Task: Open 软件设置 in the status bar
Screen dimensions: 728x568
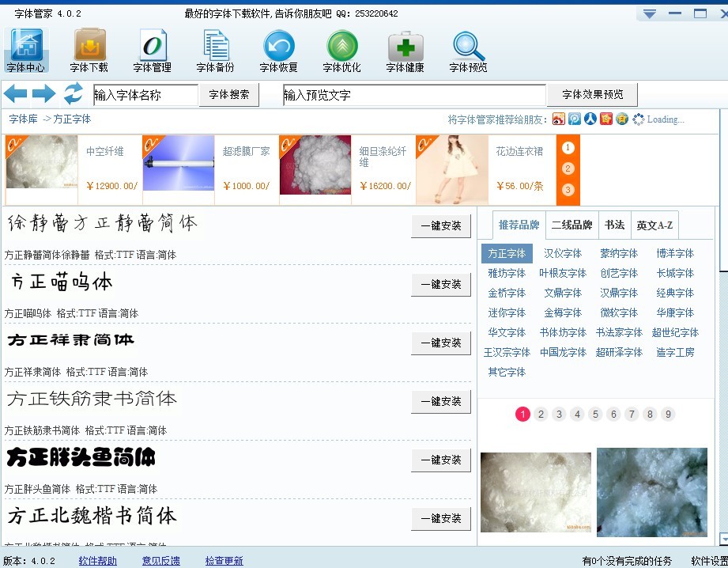Action: [x=709, y=561]
